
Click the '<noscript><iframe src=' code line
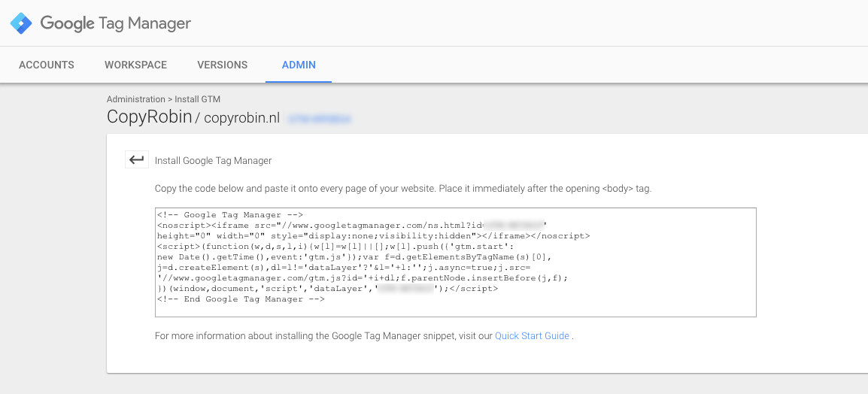[352, 226]
